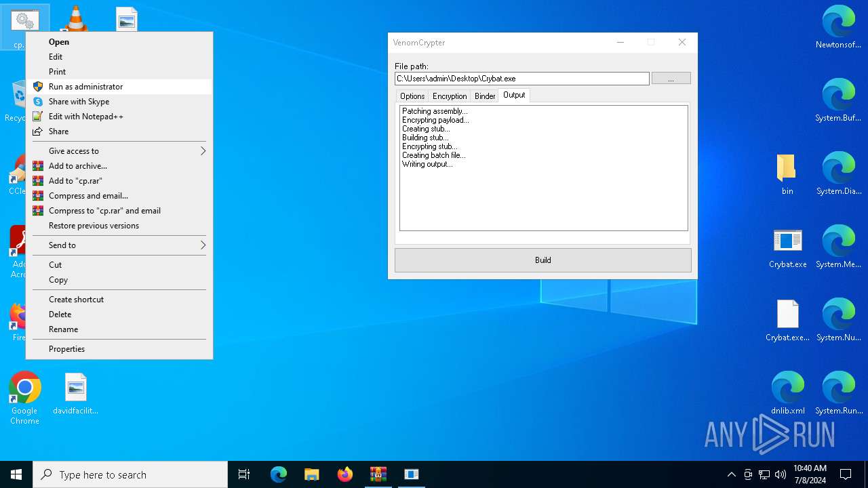Viewport: 868px width, 488px height.
Task: Switch to WinRAR on the taskbar
Action: point(378,474)
